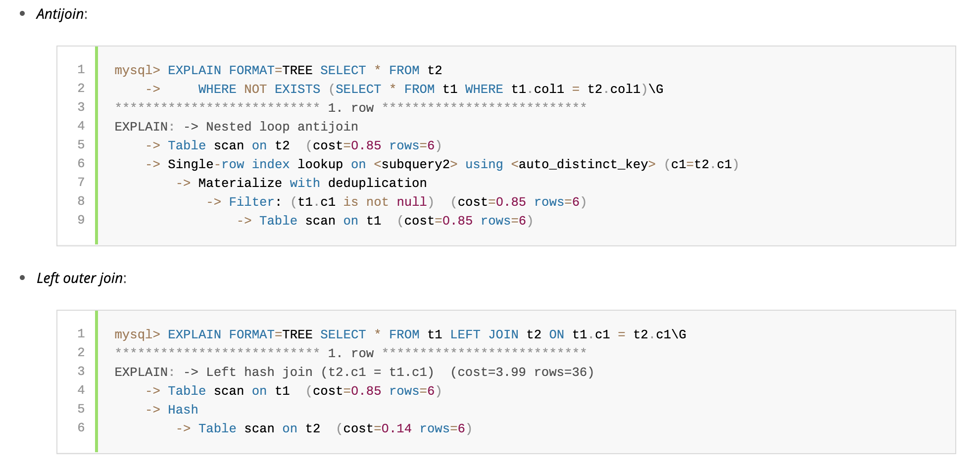
Task: Click the "Left outer join" bullet heading
Action: pyautogui.click(x=80, y=278)
